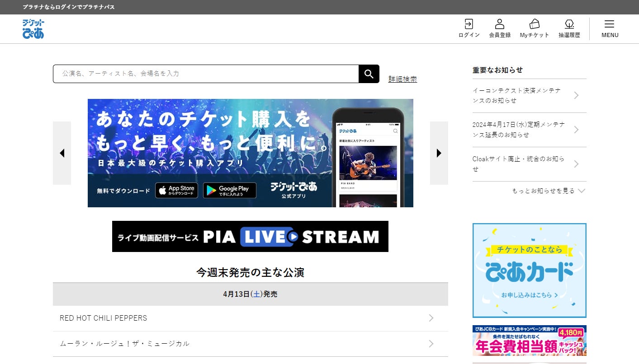
Task: Open 2024年4月17日 定期メンテナンス延長 notice
Action: pos(530,130)
